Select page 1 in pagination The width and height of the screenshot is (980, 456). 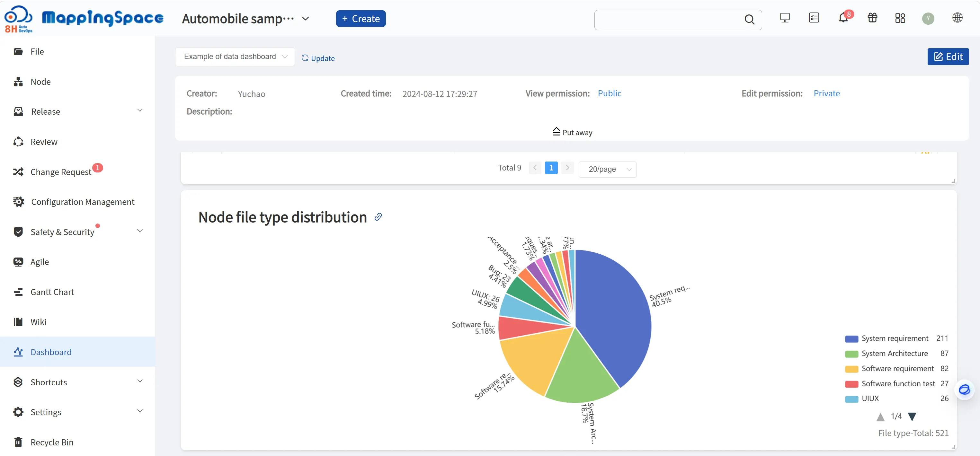click(551, 168)
